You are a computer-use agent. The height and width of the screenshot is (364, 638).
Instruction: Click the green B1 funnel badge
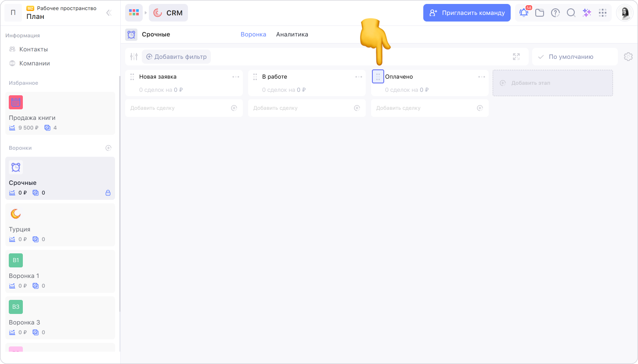point(16,260)
